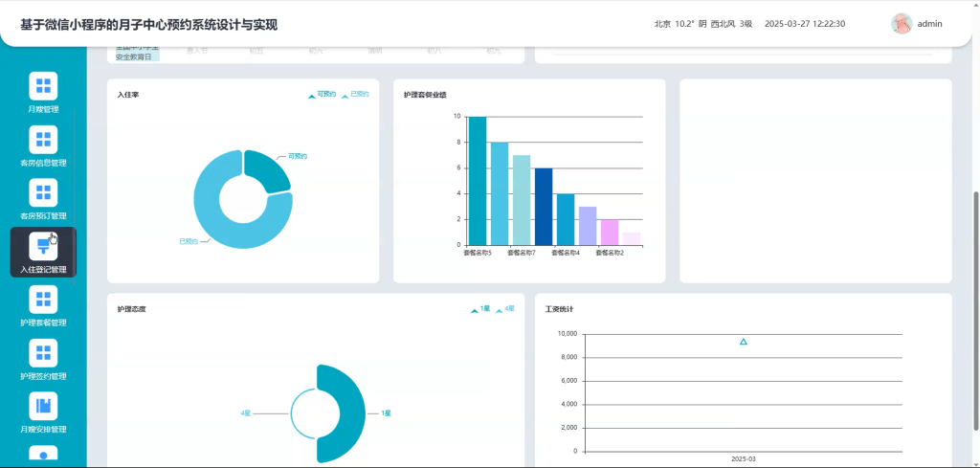Select the 护理套餐管理 menu label
Screen dimensions: 980x468
(x=43, y=323)
